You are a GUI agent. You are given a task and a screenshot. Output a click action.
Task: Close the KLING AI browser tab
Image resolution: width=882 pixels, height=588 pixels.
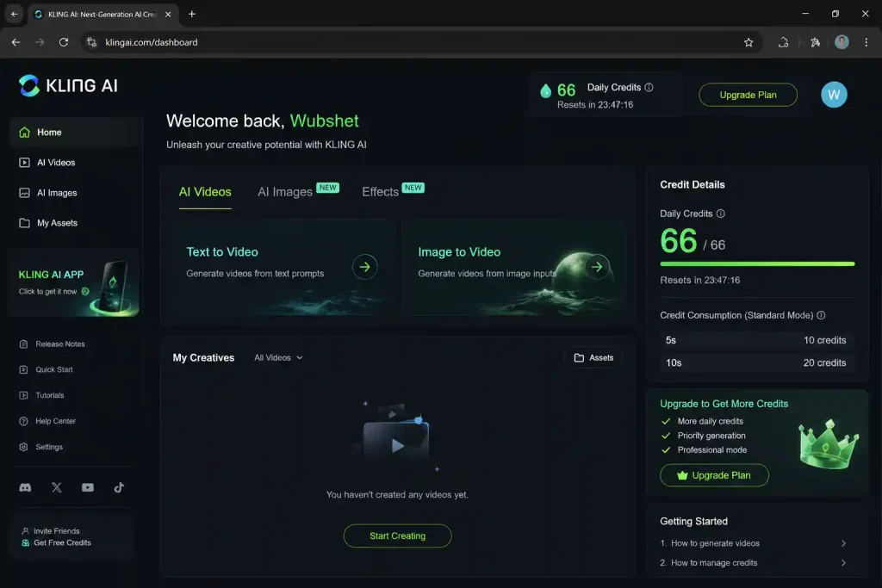(168, 14)
